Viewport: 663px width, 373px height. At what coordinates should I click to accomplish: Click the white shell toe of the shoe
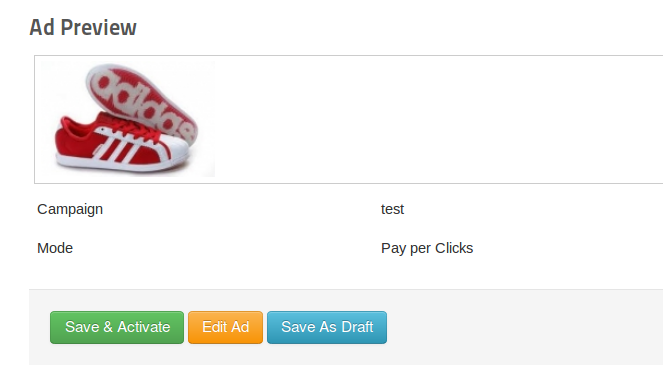173,148
